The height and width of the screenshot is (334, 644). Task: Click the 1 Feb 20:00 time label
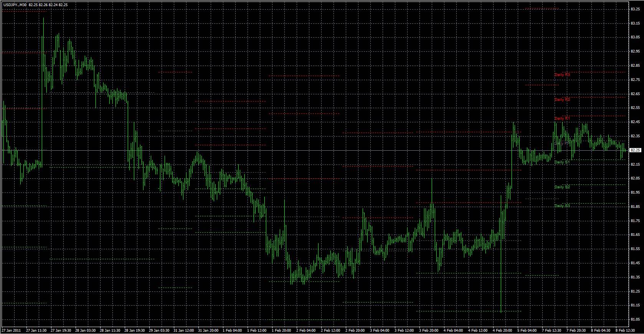(x=282, y=330)
